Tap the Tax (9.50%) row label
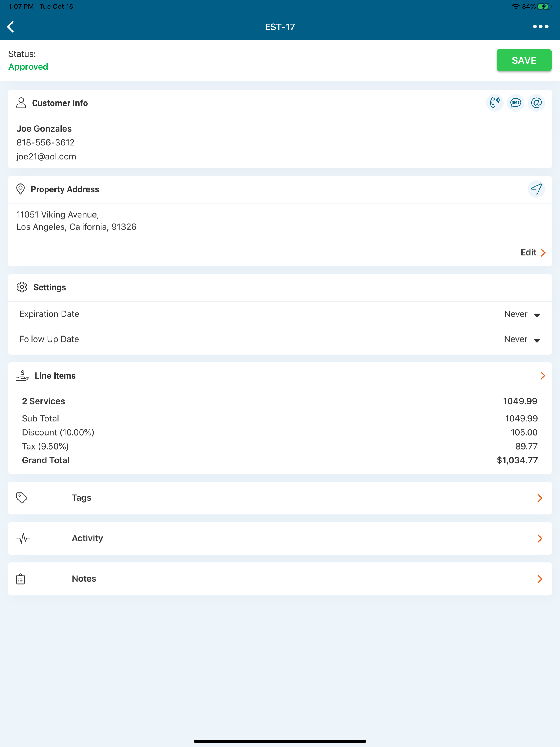560x747 pixels. click(x=45, y=446)
